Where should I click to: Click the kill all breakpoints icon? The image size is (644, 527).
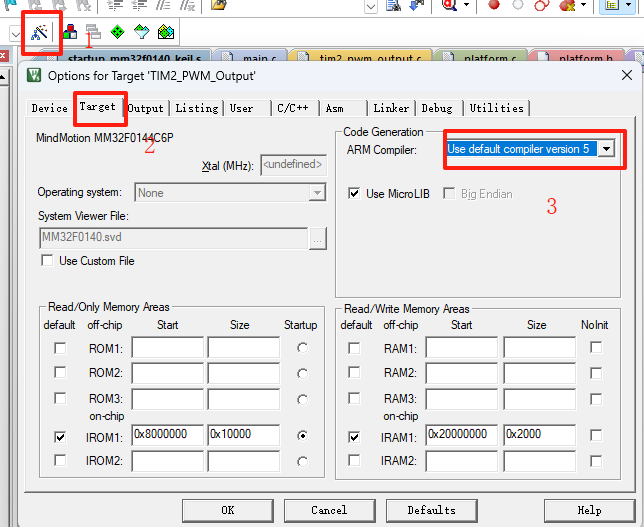(567, 5)
